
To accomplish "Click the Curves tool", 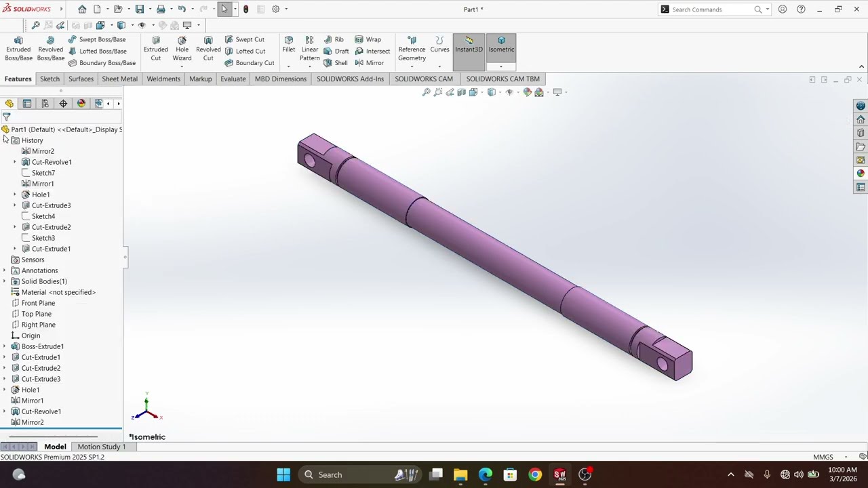I will [x=439, y=45].
